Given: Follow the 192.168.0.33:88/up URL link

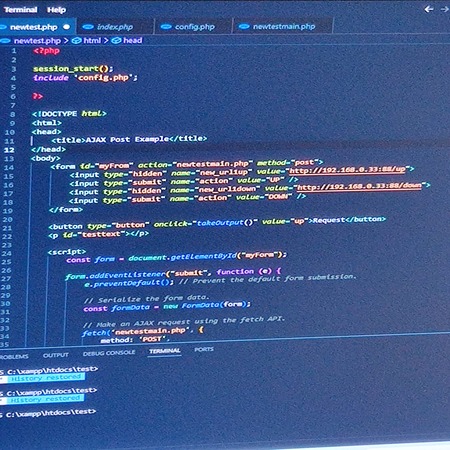Looking at the screenshot, I should 347,170.
